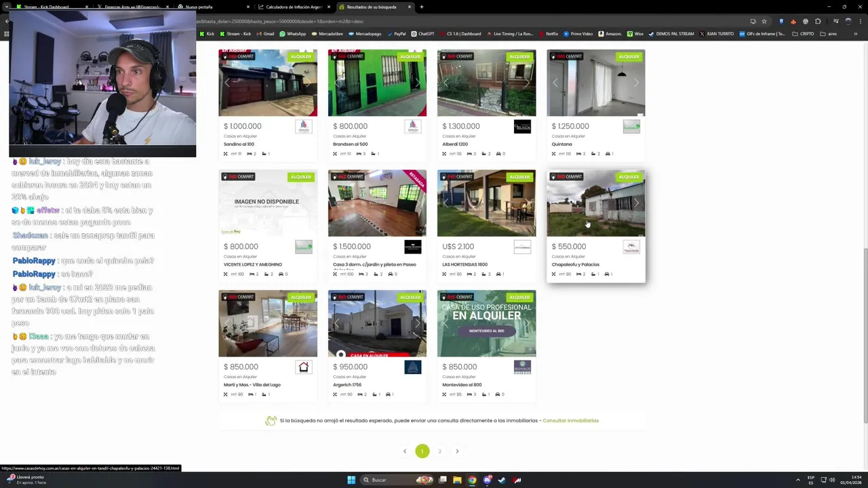Open the Chapaleofu y Palacios listing title
Screen dimensions: 868x488
tap(576, 264)
